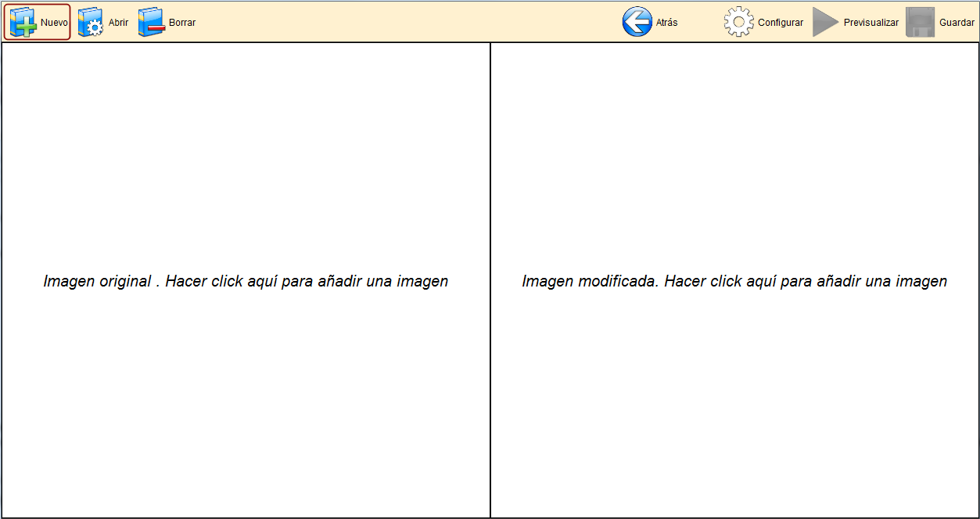Click the Nuevo plus-book icon

23,22
